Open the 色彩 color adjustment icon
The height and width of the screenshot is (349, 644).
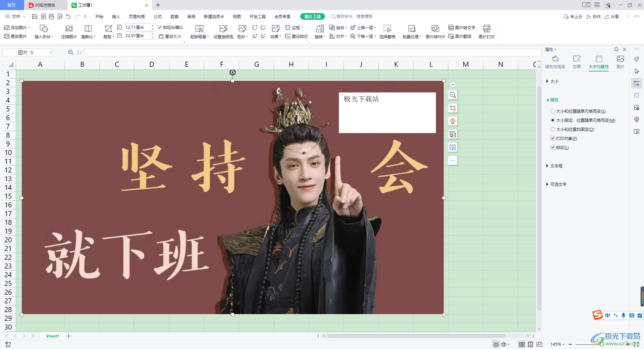click(x=242, y=29)
